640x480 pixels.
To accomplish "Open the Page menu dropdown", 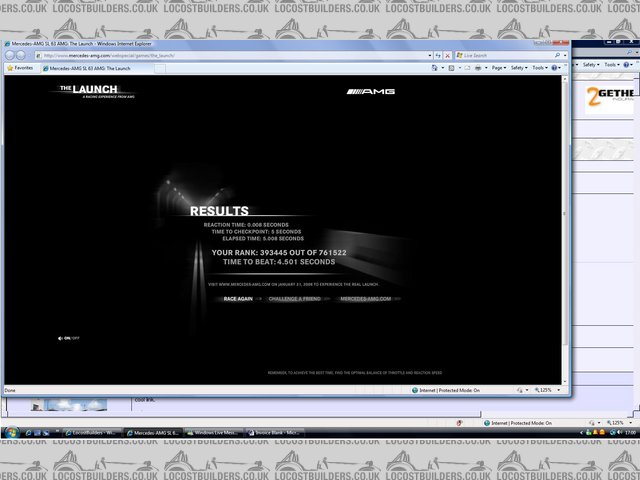I will click(496, 68).
